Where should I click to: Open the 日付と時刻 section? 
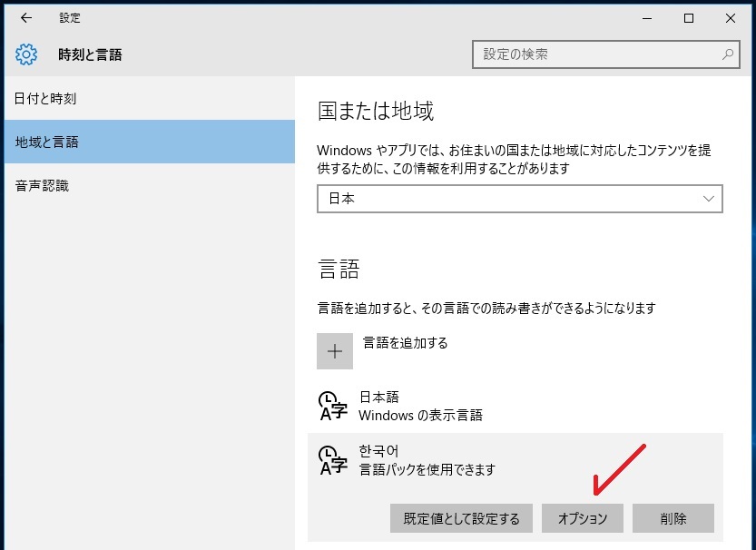point(150,98)
